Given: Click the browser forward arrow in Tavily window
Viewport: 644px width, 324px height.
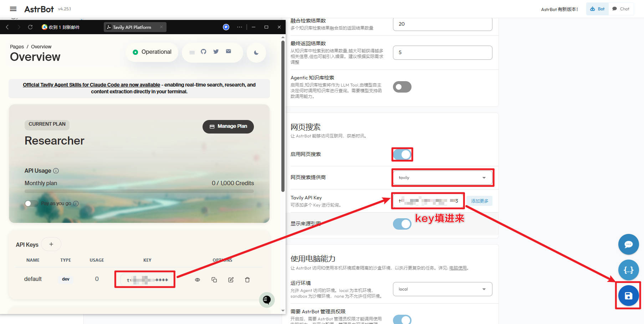Looking at the screenshot, I should (19, 27).
